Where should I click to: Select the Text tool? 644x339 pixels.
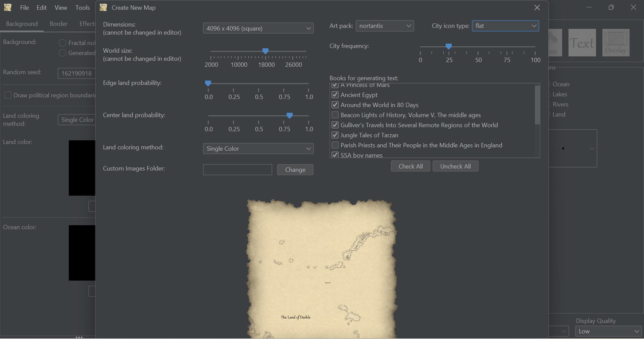tap(582, 43)
